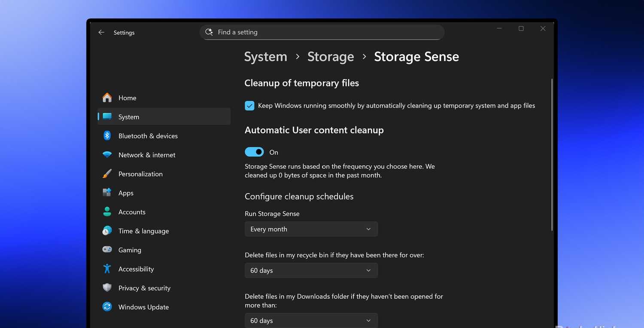Expand the recycle bin deletion period dropdown
The image size is (644, 328).
tap(310, 270)
